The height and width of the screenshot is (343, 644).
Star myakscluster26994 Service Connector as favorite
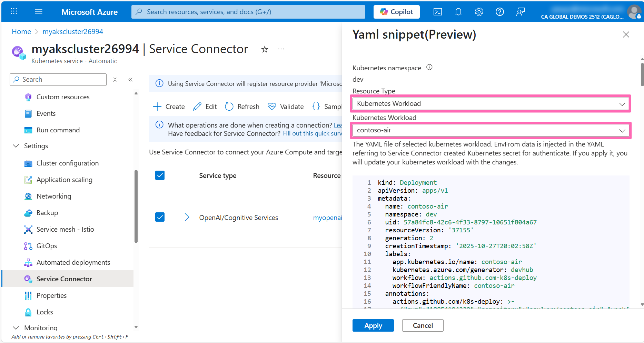tap(264, 49)
